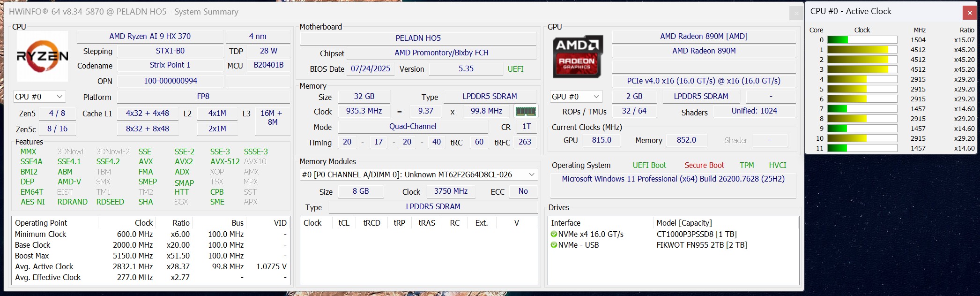
Task: Close the System Summary window
Action: (796, 13)
